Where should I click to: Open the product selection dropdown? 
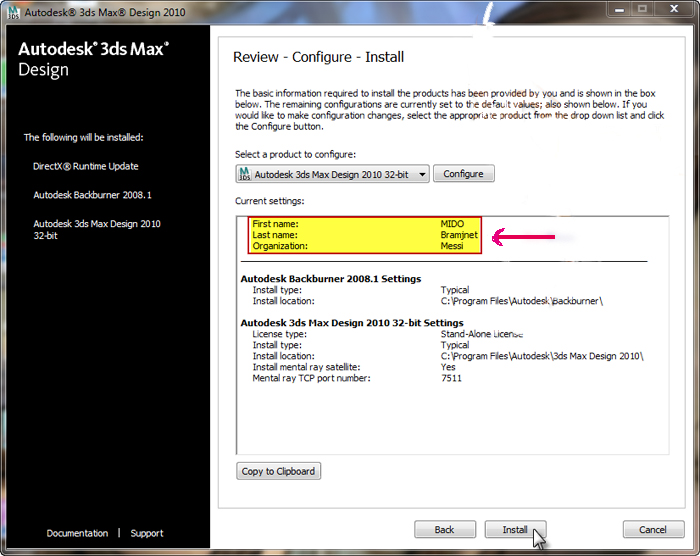[423, 174]
